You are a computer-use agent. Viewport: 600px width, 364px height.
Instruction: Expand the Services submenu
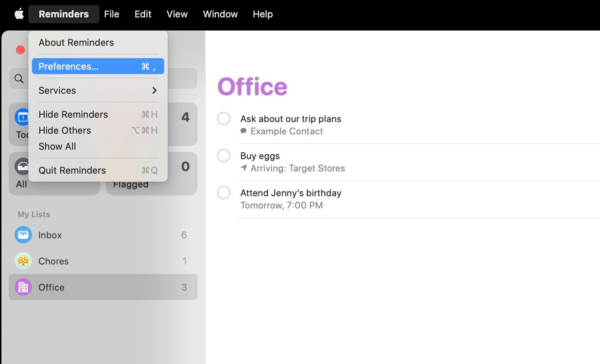(97, 90)
